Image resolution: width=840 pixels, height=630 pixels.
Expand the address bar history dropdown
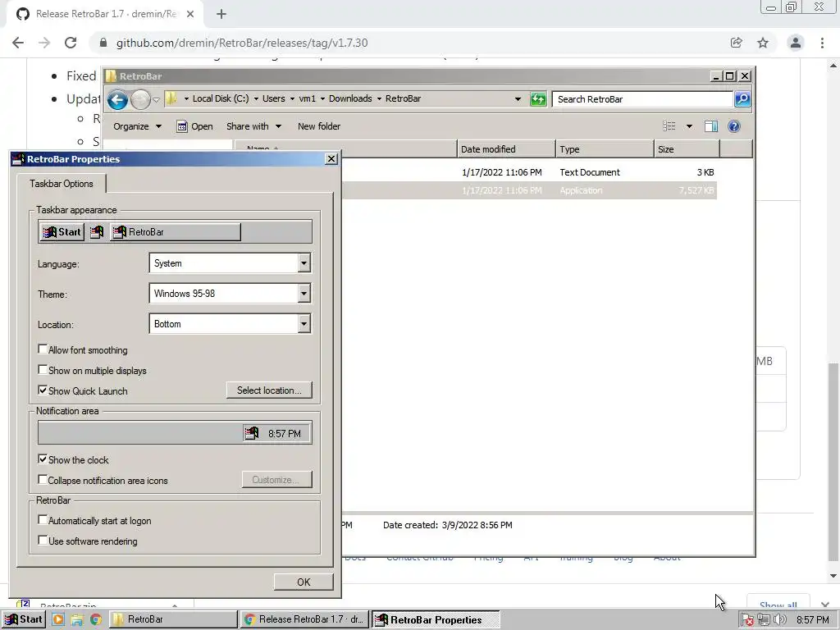pyautogui.click(x=518, y=99)
